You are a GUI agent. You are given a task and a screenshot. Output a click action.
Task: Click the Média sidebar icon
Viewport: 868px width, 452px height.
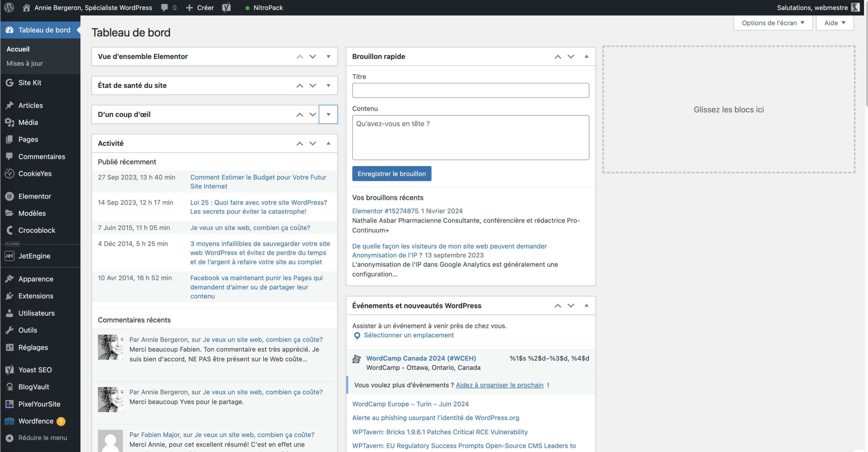click(9, 122)
